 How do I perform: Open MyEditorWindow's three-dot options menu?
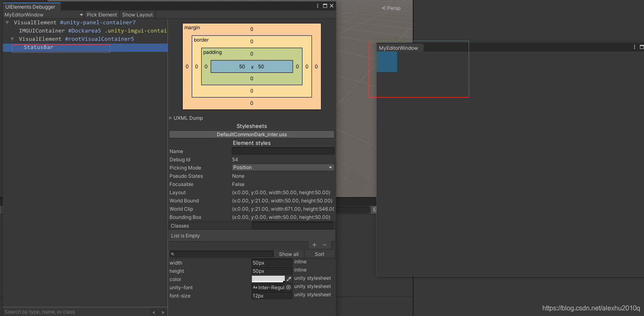click(x=635, y=47)
